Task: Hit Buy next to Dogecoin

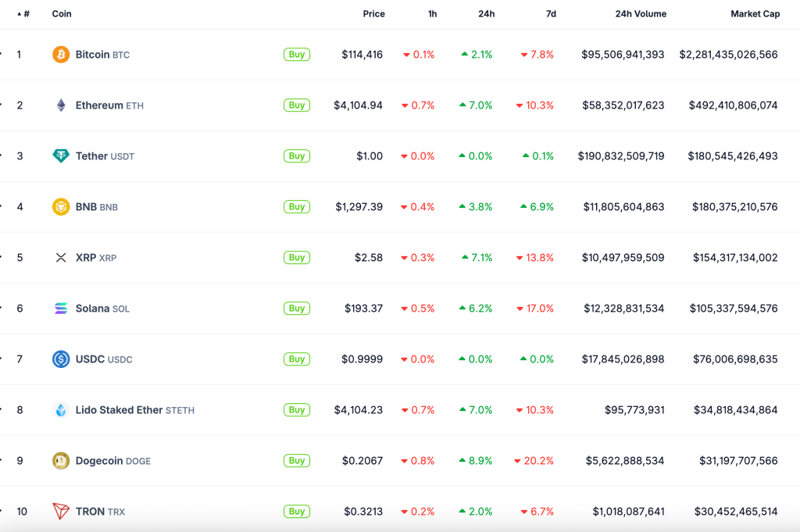Action: (297, 461)
